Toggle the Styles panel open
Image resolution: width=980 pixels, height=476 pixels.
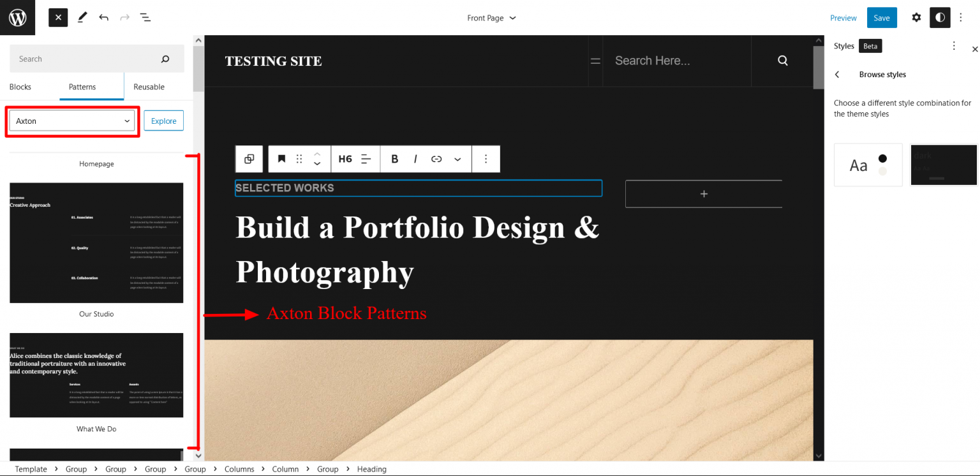pyautogui.click(x=939, y=17)
